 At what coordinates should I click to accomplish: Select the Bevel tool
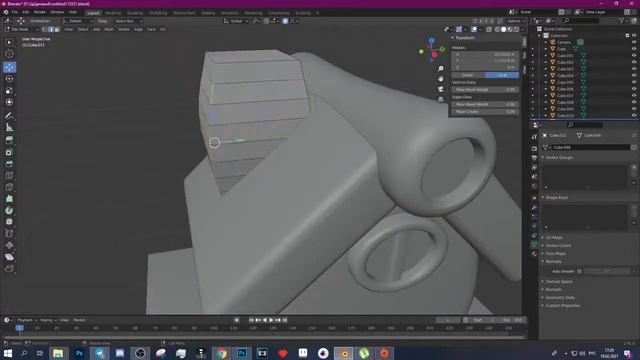[x=9, y=164]
